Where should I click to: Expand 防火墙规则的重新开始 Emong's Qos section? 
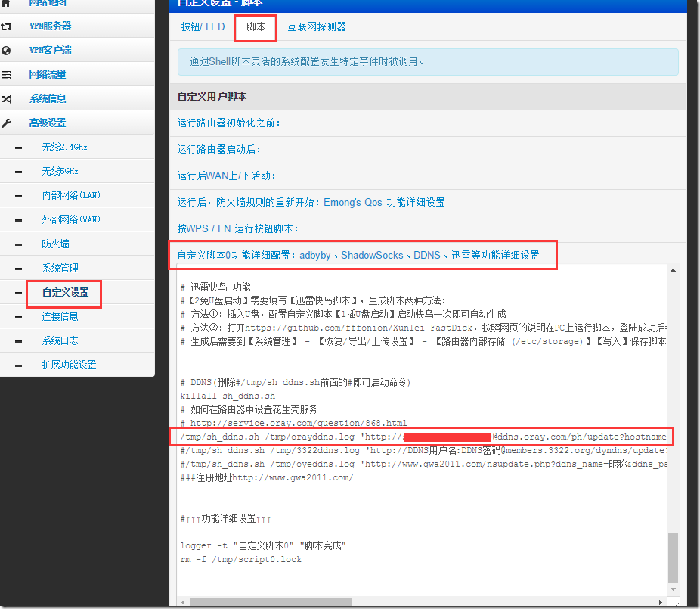[x=311, y=203]
